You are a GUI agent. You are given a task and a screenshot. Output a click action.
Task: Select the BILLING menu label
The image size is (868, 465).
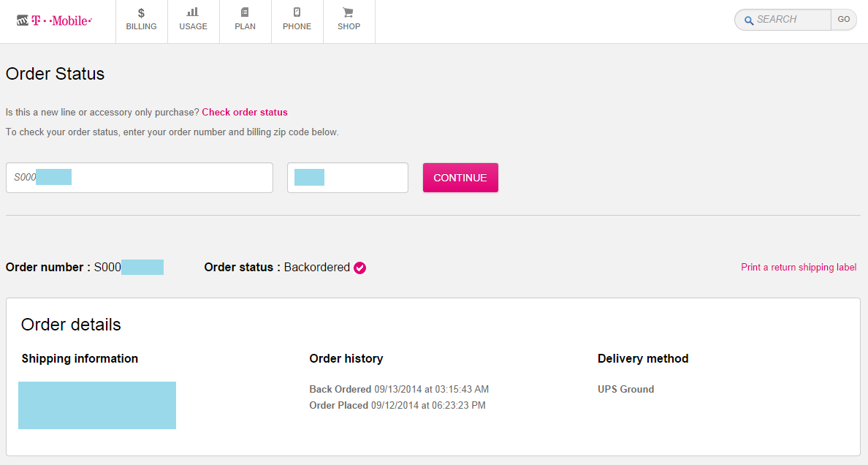point(141,26)
